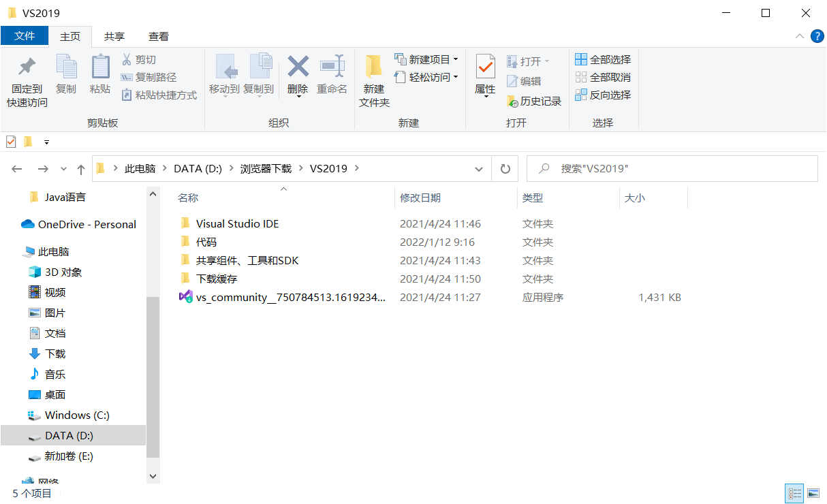Open Easy access (轻松访问) dropdown
The width and height of the screenshot is (827, 504).
click(426, 78)
